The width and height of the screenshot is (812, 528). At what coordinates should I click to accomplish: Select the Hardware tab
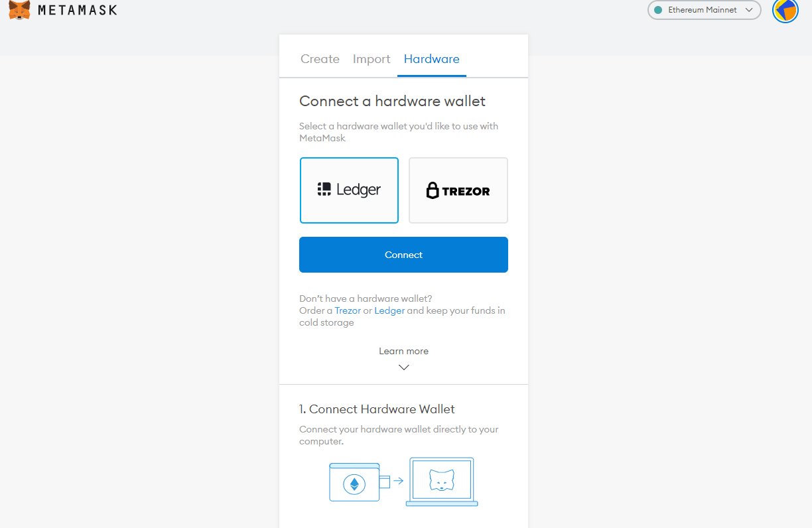point(432,59)
